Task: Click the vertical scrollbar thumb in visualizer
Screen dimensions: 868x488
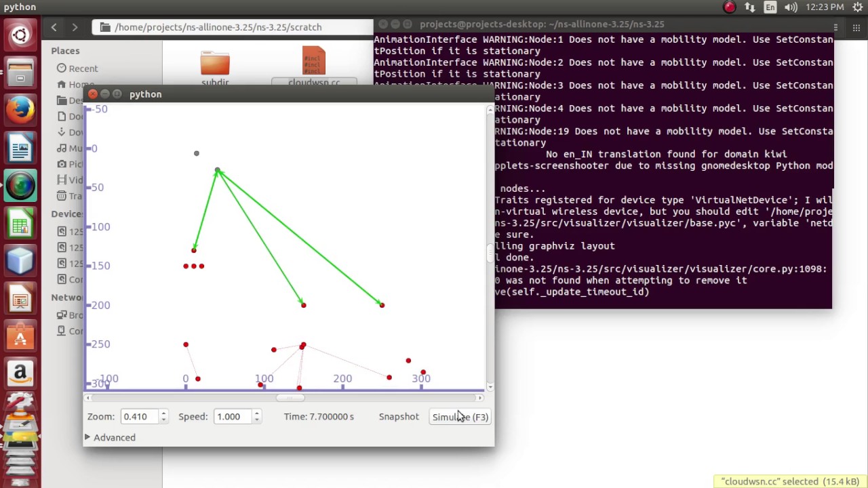Action: point(490,253)
